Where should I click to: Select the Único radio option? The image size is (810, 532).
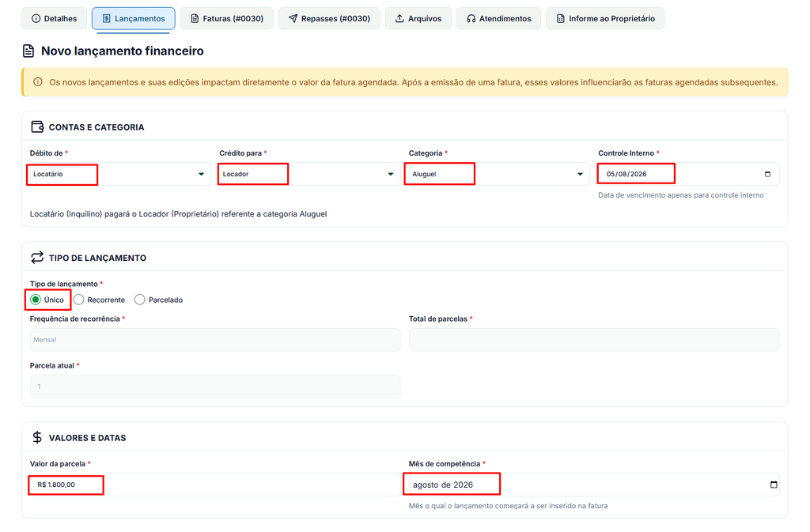[x=35, y=300]
